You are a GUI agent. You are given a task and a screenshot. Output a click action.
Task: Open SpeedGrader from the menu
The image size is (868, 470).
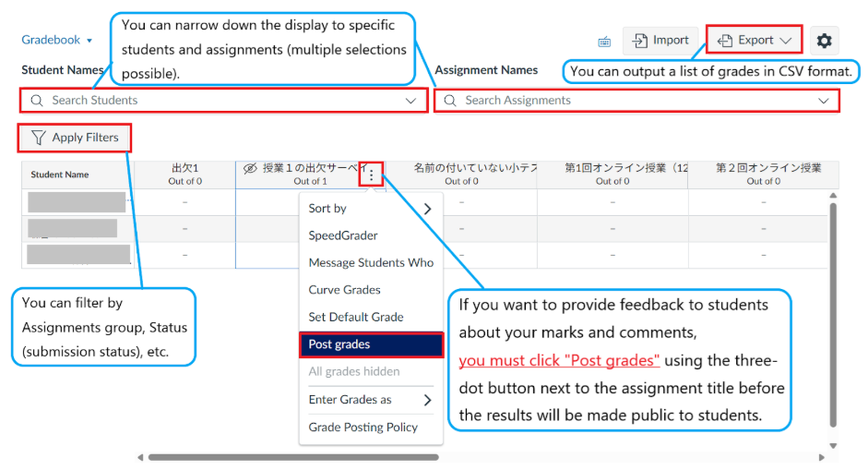coord(343,235)
